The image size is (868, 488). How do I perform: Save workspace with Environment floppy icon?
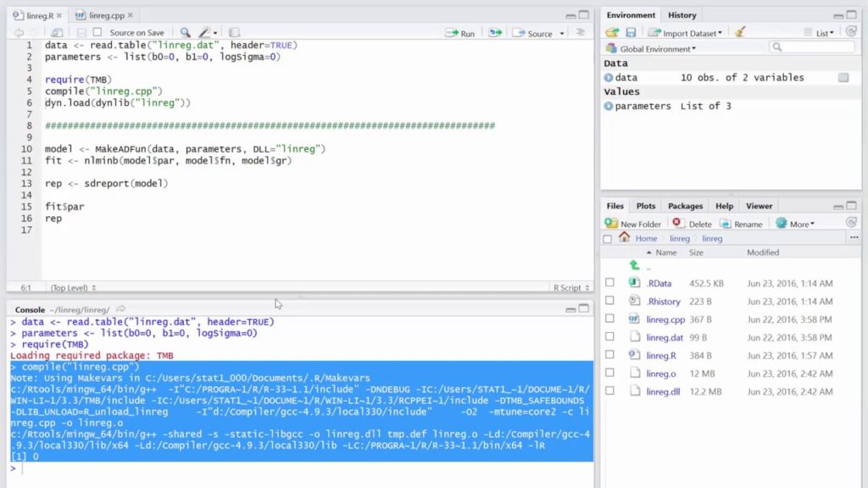pyautogui.click(x=631, y=33)
